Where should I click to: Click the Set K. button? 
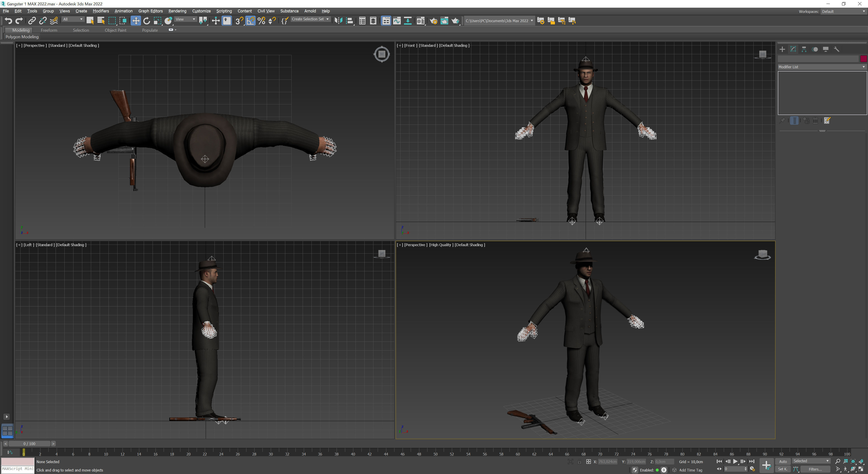click(782, 469)
